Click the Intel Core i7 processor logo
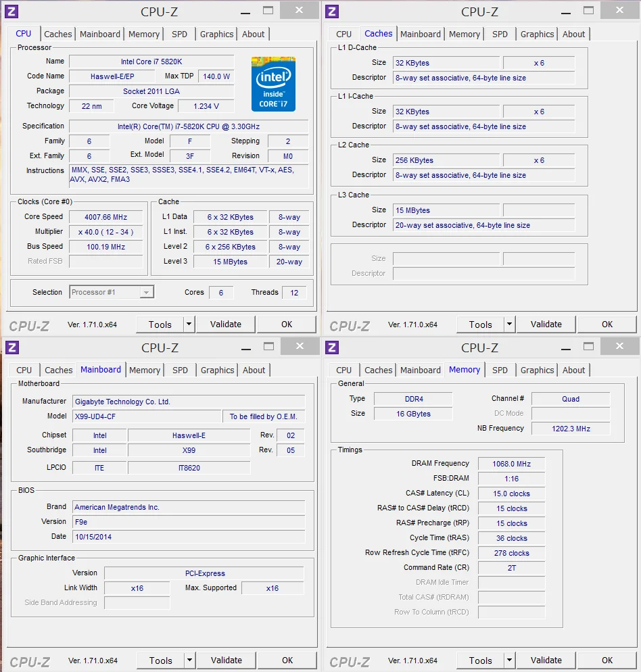 [273, 84]
